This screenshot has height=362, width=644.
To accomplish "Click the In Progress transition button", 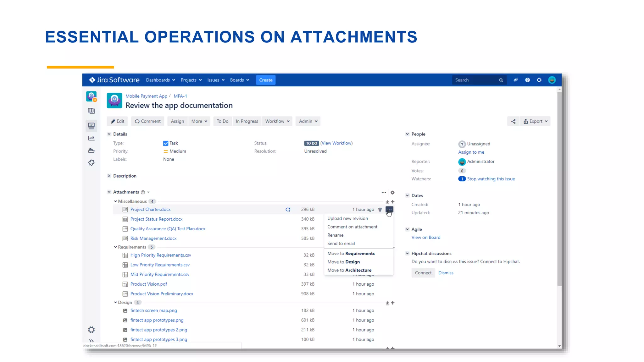I will 247,121.
